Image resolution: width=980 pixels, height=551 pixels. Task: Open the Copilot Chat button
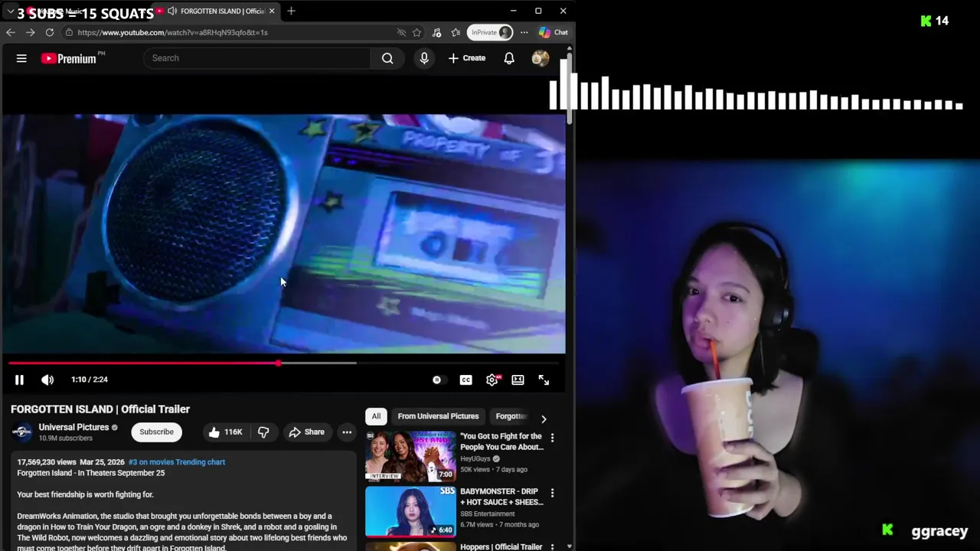coord(554,32)
